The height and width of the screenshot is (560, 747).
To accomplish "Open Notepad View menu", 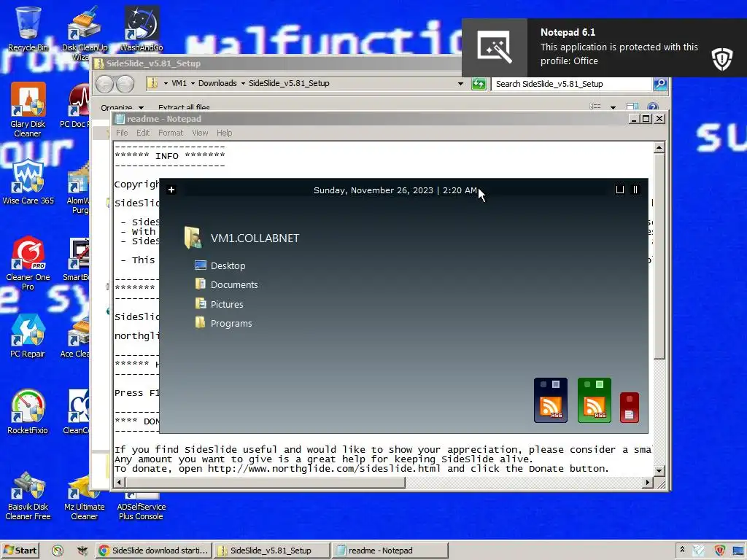I will 200,133.
